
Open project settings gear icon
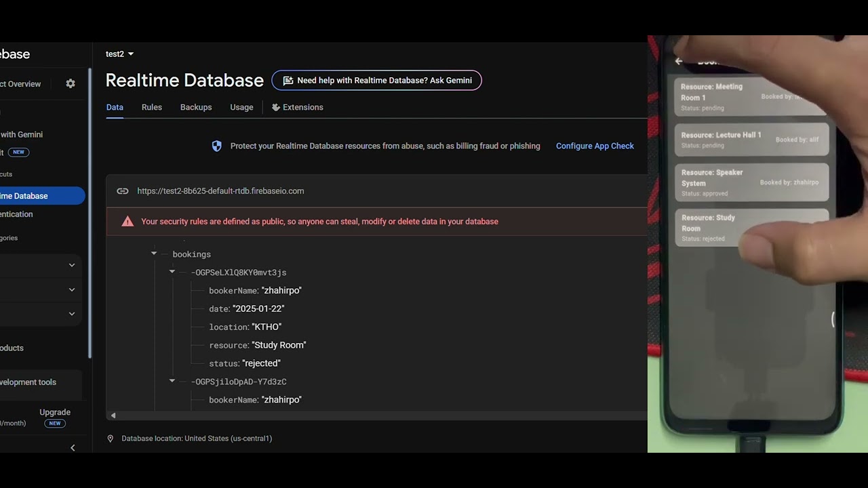pyautogui.click(x=71, y=83)
